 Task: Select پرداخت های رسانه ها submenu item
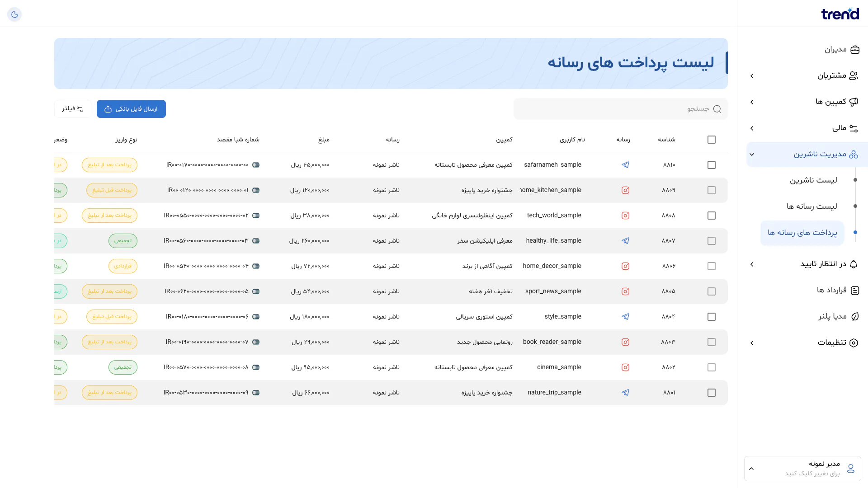click(802, 233)
